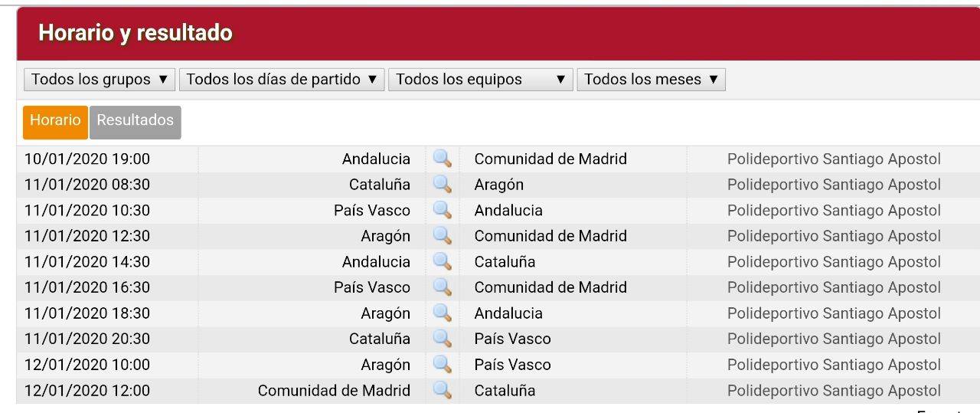Click Polideportivo Santiago Apostol for 12/01/2020 12:00 match

point(834,391)
